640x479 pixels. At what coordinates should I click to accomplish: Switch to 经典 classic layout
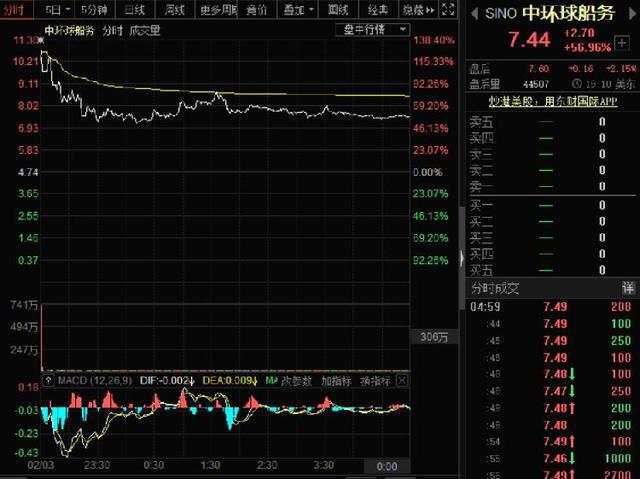pyautogui.click(x=378, y=10)
